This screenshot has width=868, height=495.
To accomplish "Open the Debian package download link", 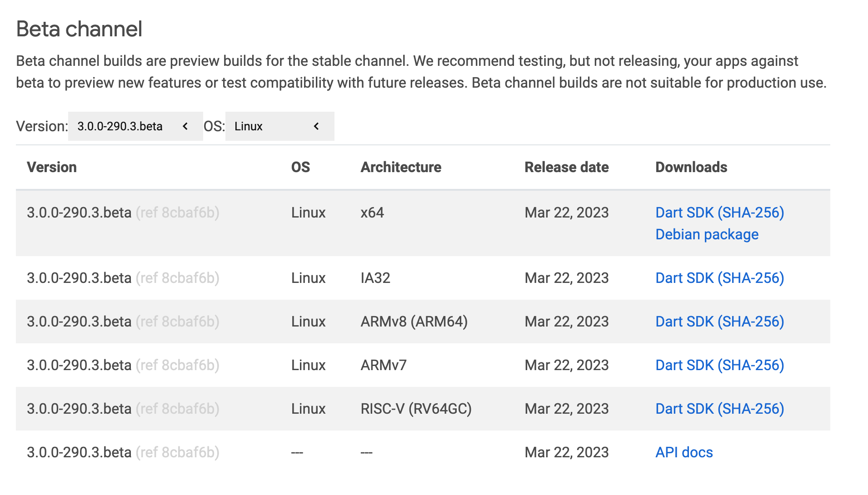I will pyautogui.click(x=707, y=234).
